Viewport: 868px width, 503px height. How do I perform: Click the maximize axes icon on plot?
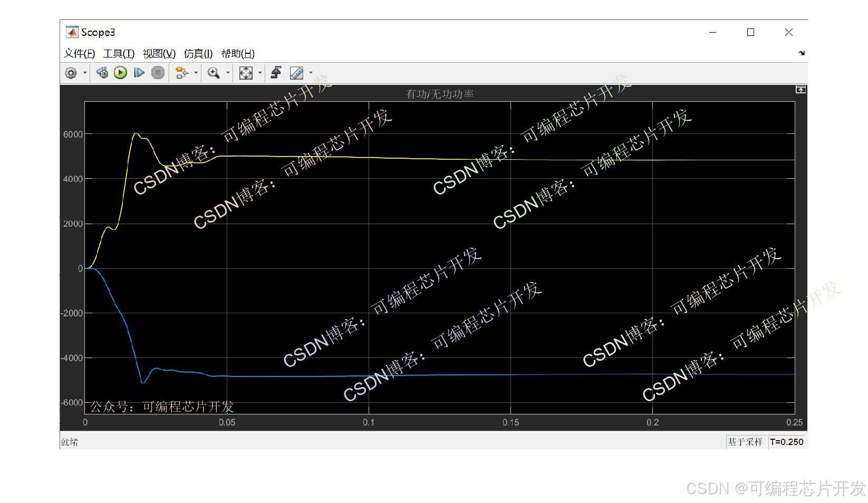(x=801, y=90)
